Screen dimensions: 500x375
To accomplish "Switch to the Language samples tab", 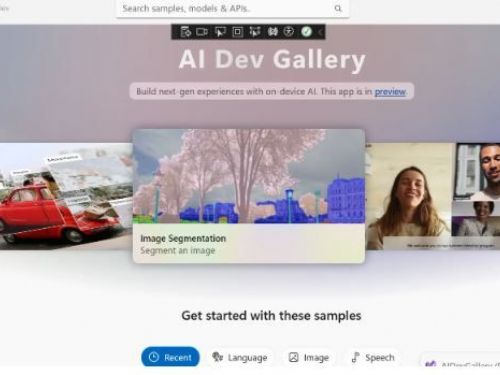I will tap(240, 357).
